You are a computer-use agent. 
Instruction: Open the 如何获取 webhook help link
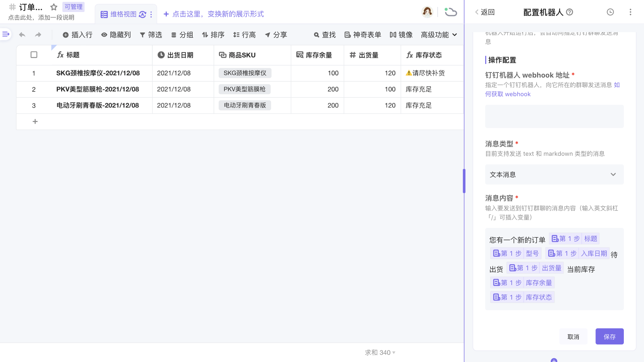pos(508,94)
